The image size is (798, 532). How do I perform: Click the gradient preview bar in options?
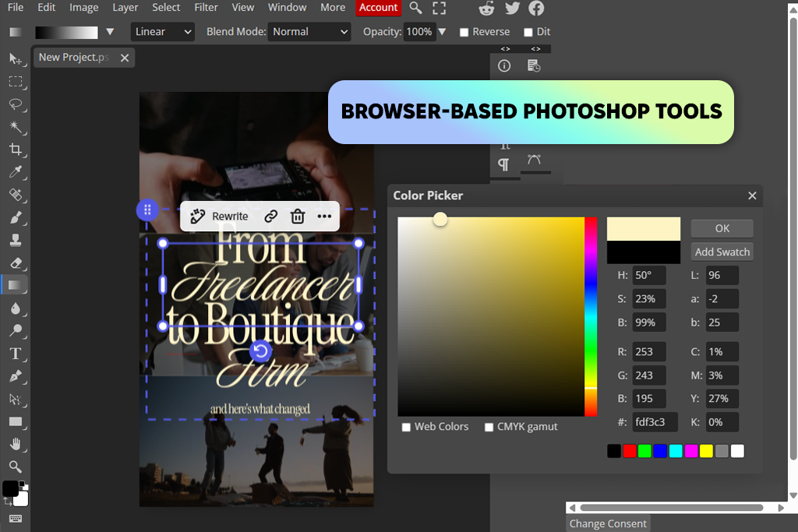(66, 32)
